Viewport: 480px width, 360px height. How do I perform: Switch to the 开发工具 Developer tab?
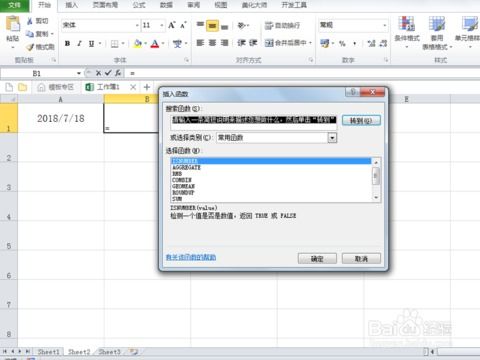(x=294, y=5)
